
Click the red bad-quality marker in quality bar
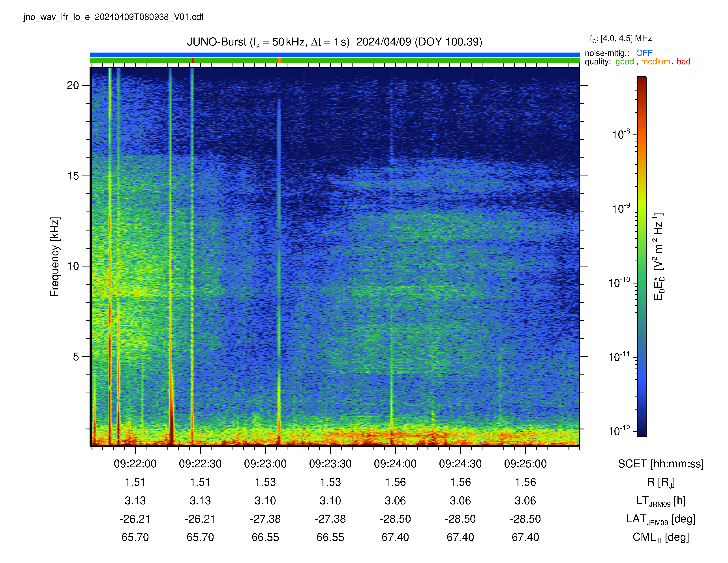pyautogui.click(x=193, y=60)
